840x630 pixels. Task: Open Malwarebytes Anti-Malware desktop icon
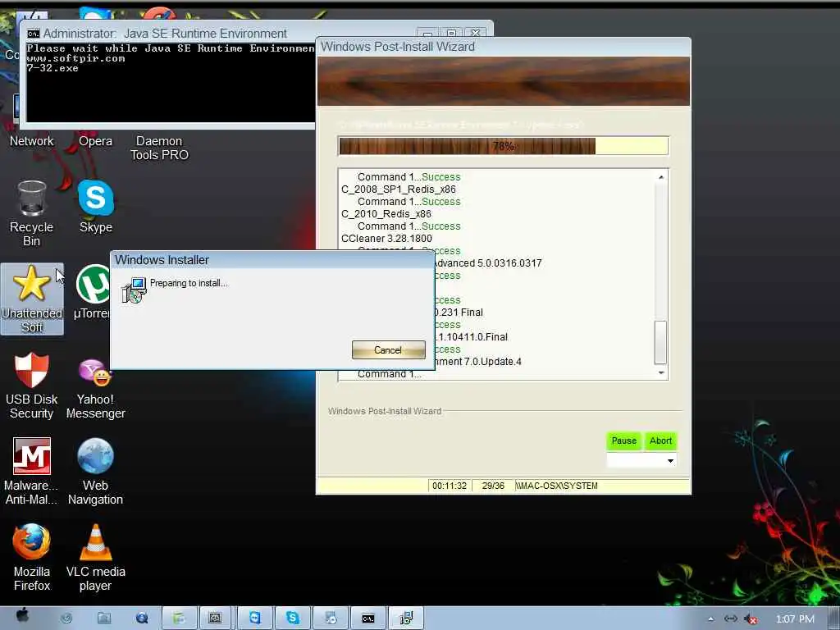coord(32,472)
